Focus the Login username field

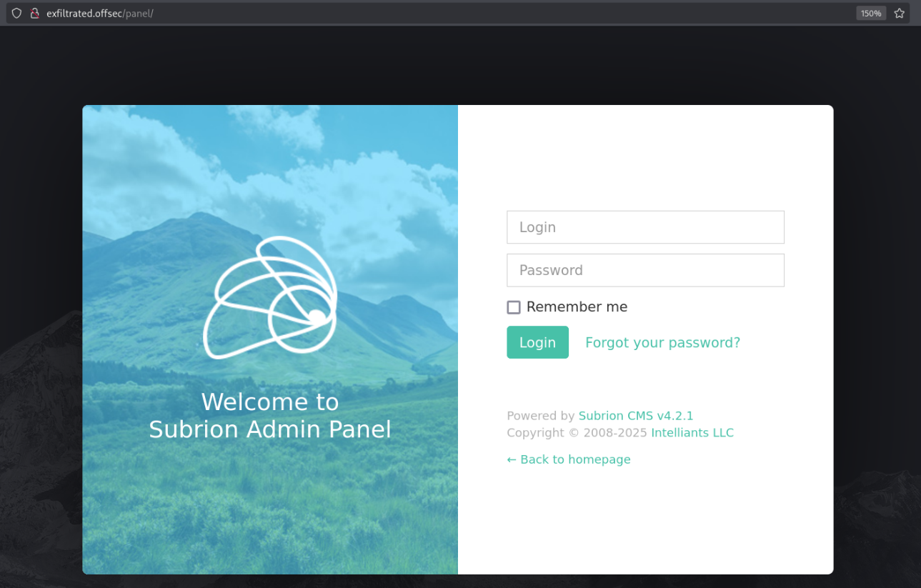[645, 227]
